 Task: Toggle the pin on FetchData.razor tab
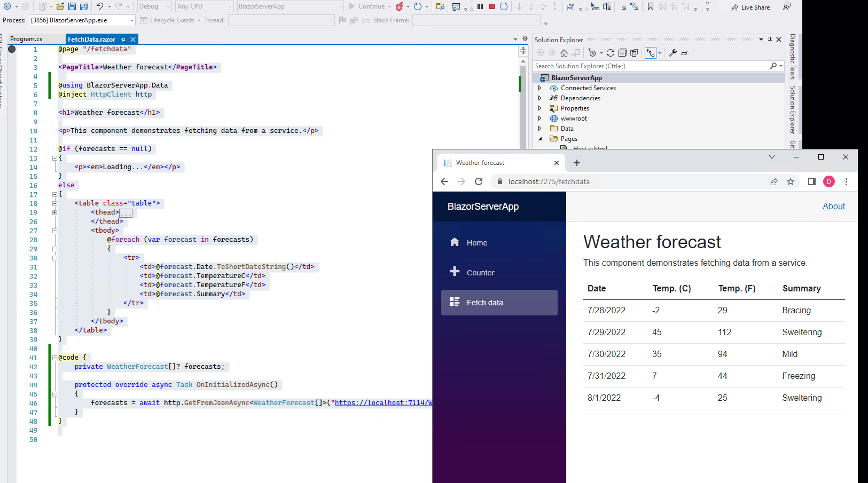click(x=123, y=39)
